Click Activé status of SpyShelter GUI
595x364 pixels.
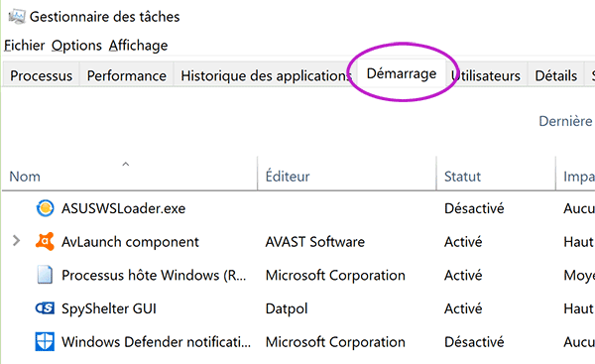463,308
